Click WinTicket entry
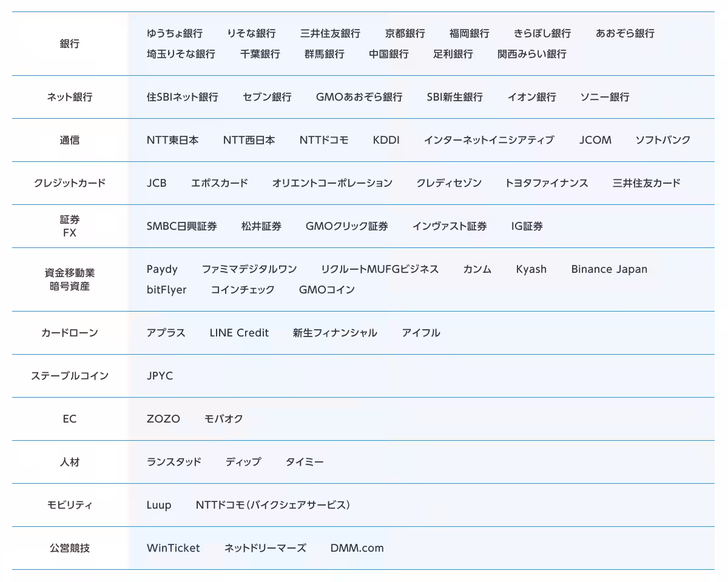This screenshot has height=582, width=728. (x=173, y=548)
